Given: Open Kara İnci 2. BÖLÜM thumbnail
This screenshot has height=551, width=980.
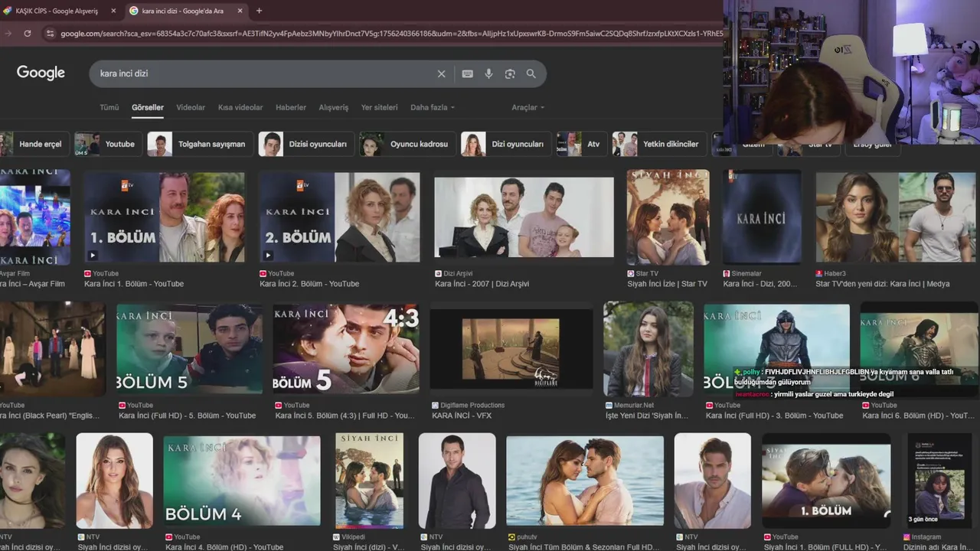Looking at the screenshot, I should [340, 217].
